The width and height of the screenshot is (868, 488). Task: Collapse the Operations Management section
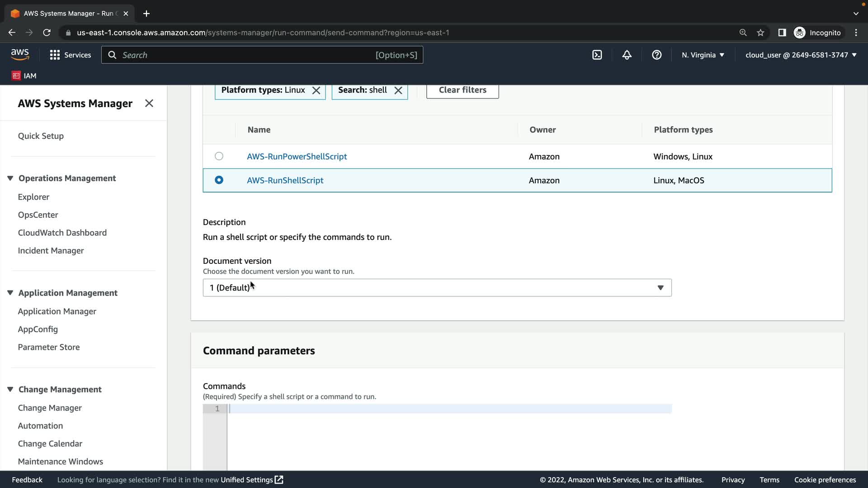(x=10, y=178)
